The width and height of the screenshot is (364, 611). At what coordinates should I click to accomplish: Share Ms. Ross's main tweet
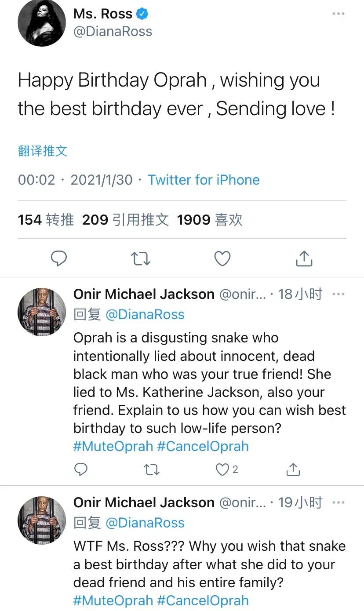(x=304, y=258)
